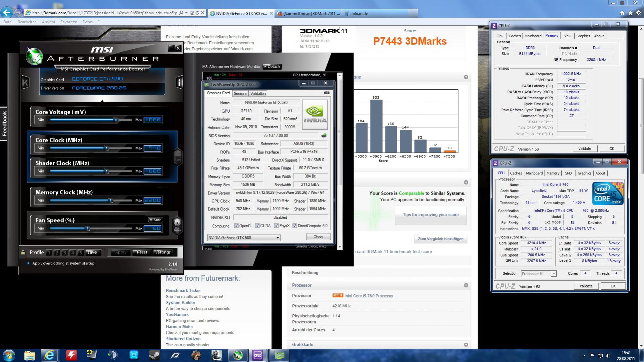Click Zum Vergleich hinzufügen button
644x362 pixels.
pos(441,239)
